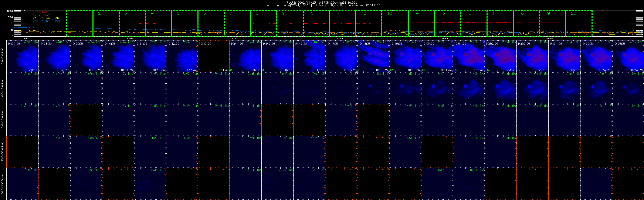Image resolution: width=644 pixels, height=200 pixels.
Task: Select interval 17 box in the light curve
Action: coord(500,23)
